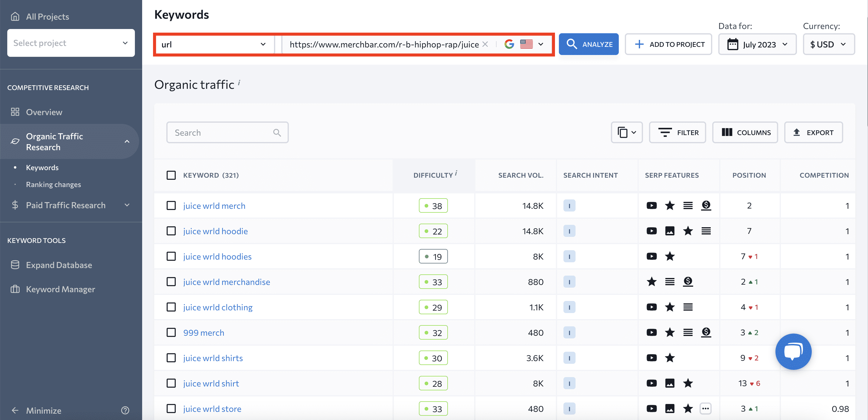
Task: Check the juice wrld shirt row
Action: coord(171,383)
